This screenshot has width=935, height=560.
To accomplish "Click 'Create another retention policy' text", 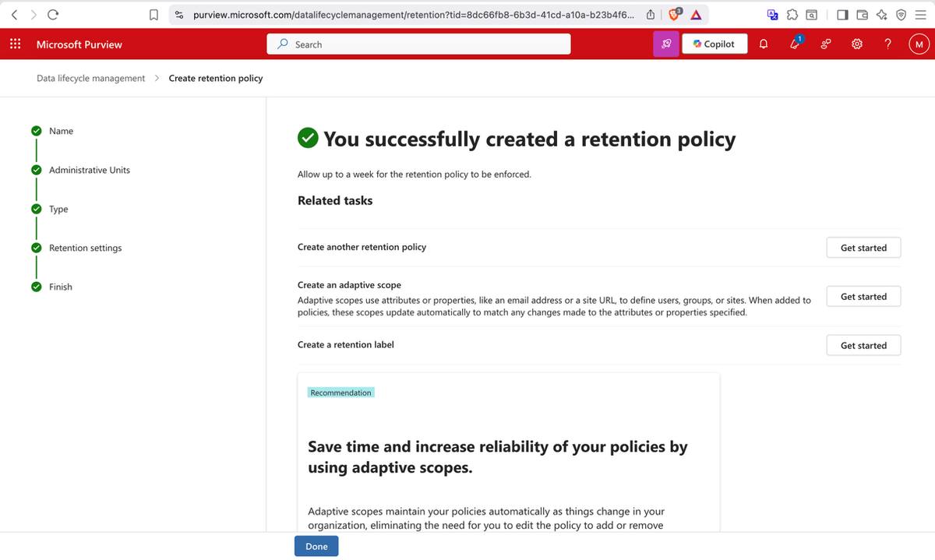I will coord(362,247).
